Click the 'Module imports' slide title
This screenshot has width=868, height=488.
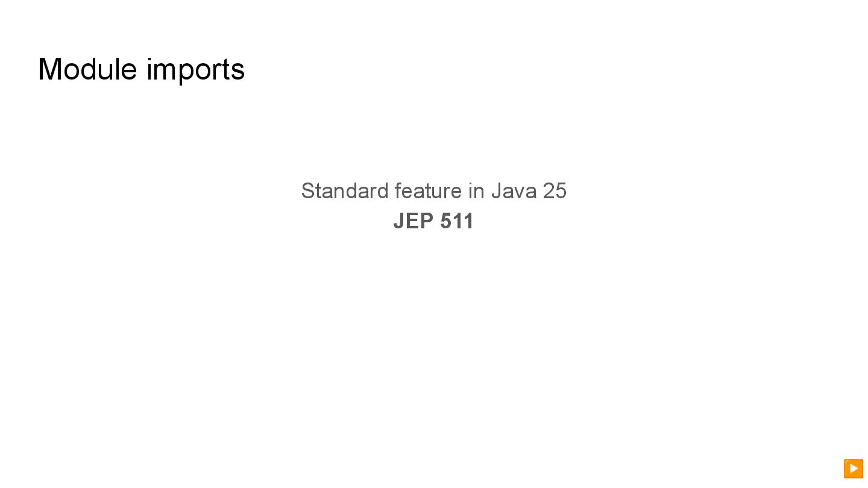tap(141, 69)
